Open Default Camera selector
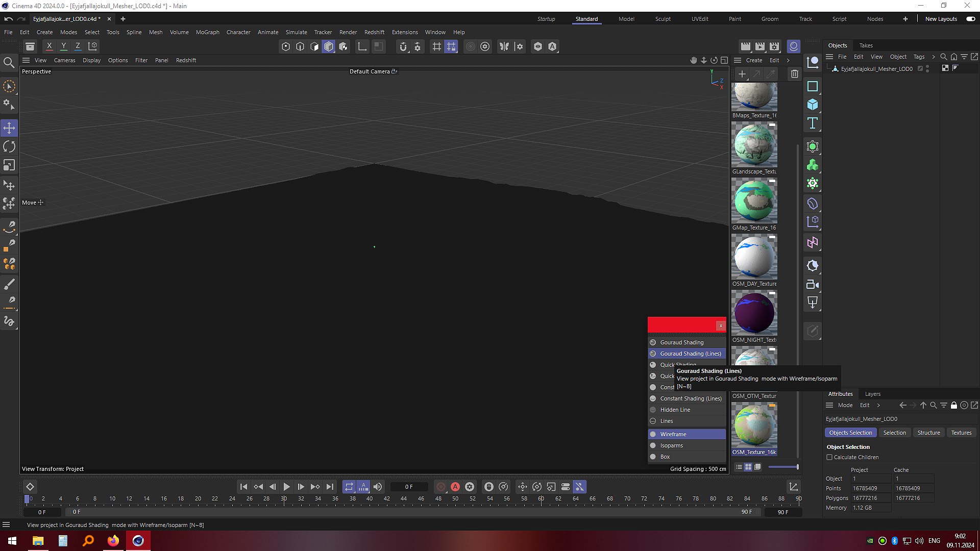 [x=373, y=71]
